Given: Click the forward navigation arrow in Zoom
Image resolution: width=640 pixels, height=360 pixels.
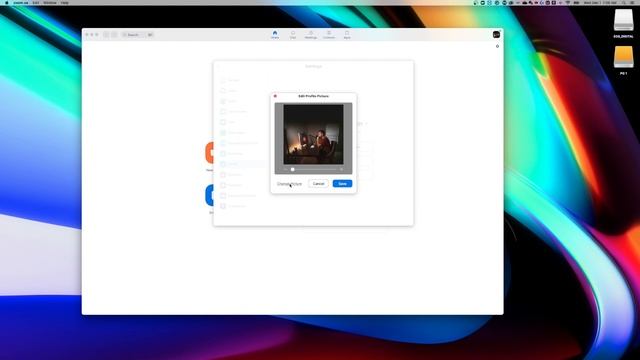Looking at the screenshot, I should (x=114, y=35).
